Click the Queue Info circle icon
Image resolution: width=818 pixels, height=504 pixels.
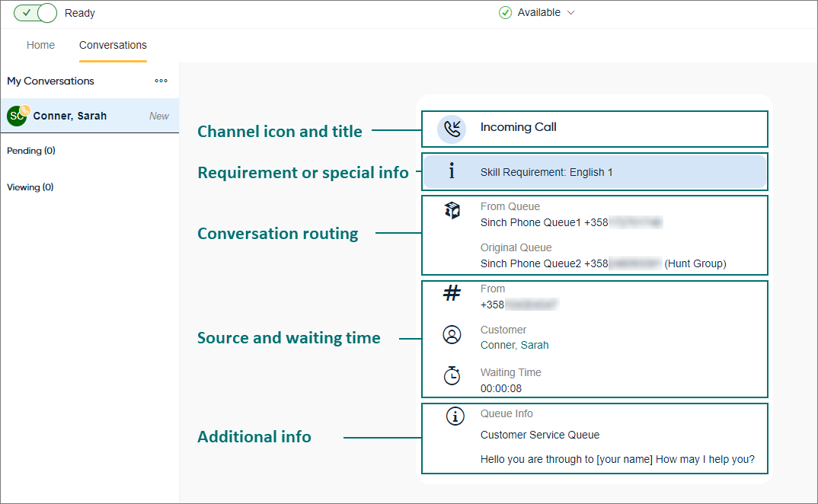coord(455,416)
